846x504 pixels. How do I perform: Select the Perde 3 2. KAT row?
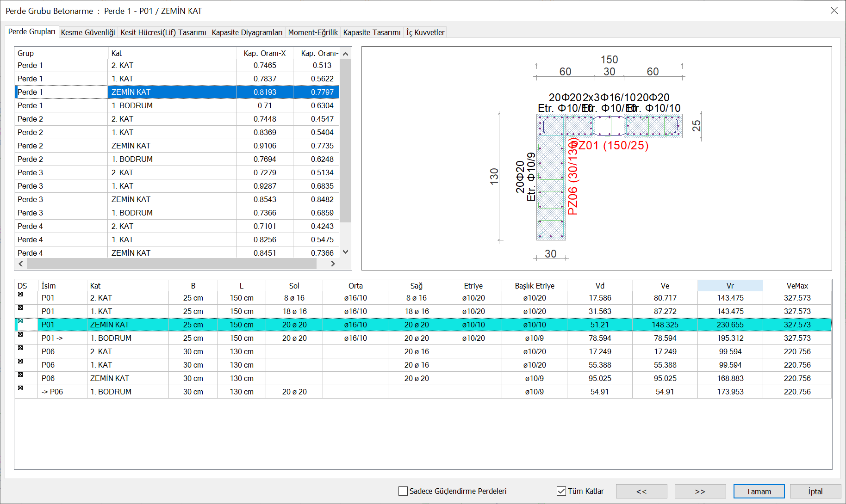coord(177,172)
